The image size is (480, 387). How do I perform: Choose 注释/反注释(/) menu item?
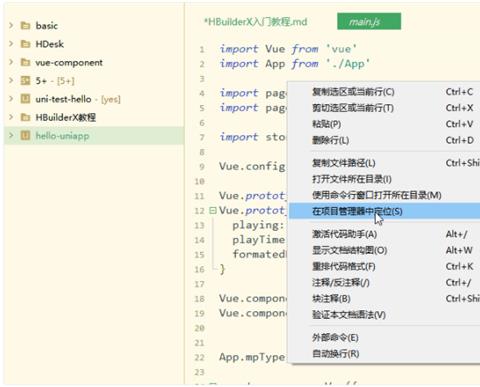(384, 283)
